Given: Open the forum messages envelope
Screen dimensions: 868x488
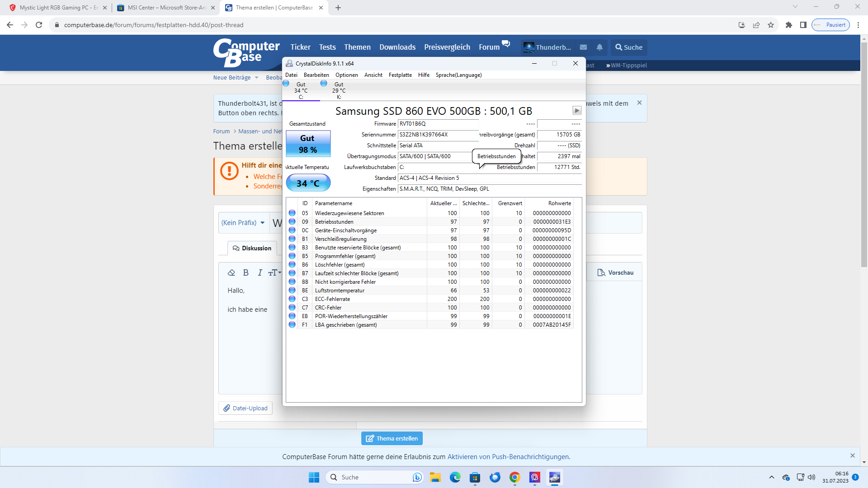Looking at the screenshot, I should coord(583,47).
